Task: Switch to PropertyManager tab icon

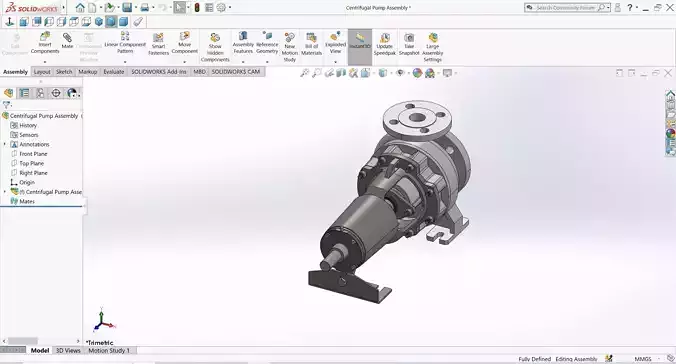Action: [x=24, y=93]
